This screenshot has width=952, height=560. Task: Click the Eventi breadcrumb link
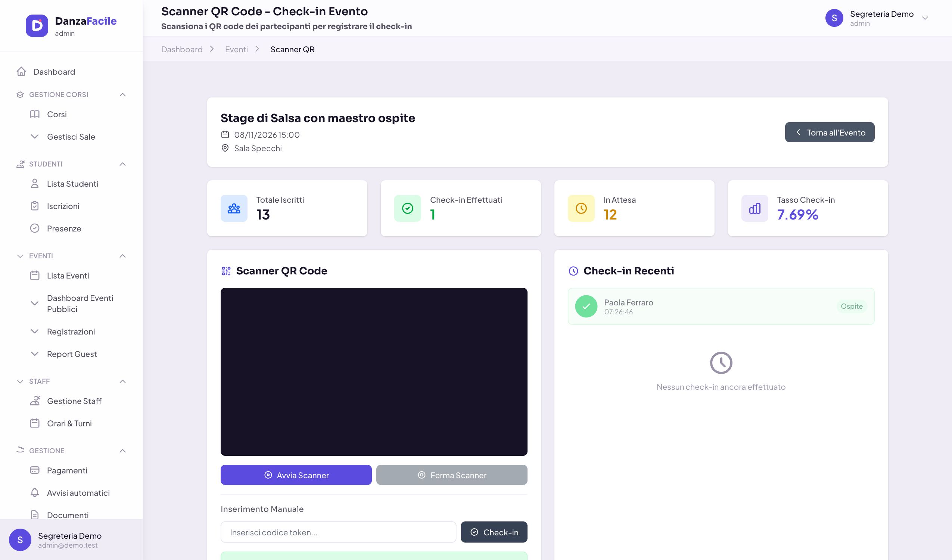[236, 50]
